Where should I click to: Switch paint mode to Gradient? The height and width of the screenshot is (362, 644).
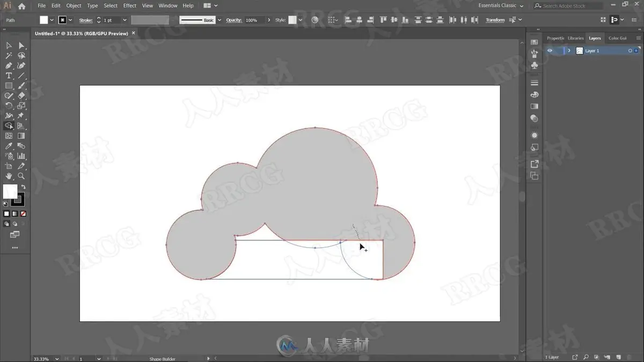pyautogui.click(x=14, y=213)
